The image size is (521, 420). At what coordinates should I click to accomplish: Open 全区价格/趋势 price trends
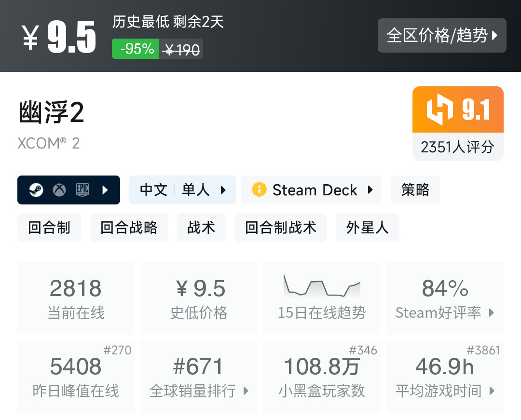441,35
